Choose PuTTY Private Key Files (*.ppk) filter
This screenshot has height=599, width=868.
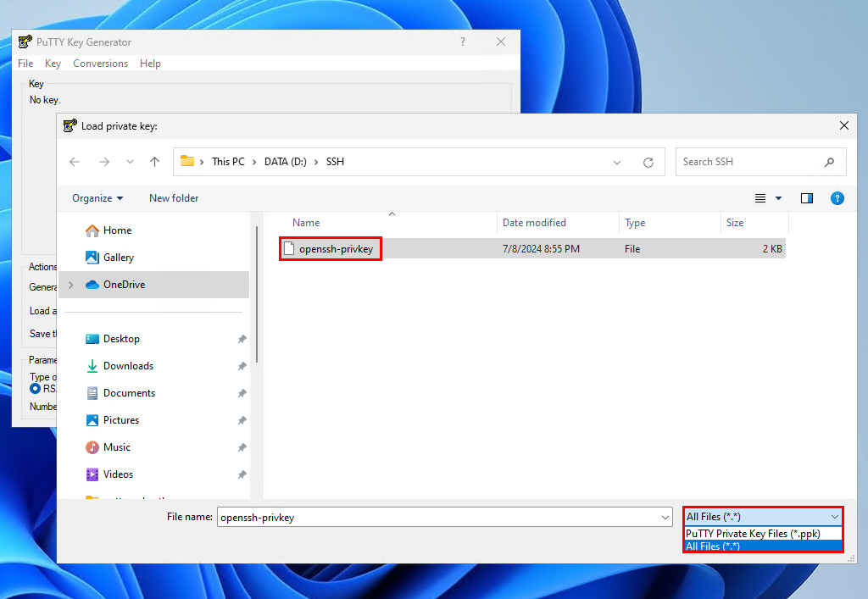pyautogui.click(x=763, y=533)
